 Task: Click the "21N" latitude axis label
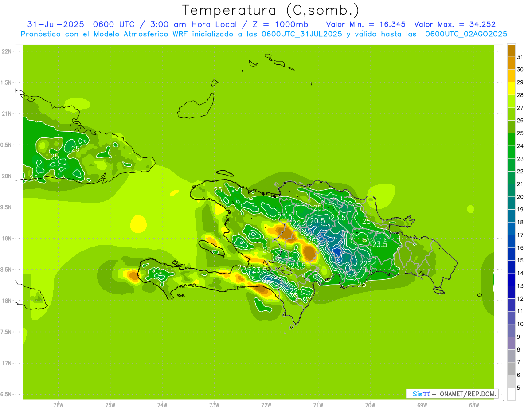tap(7, 114)
